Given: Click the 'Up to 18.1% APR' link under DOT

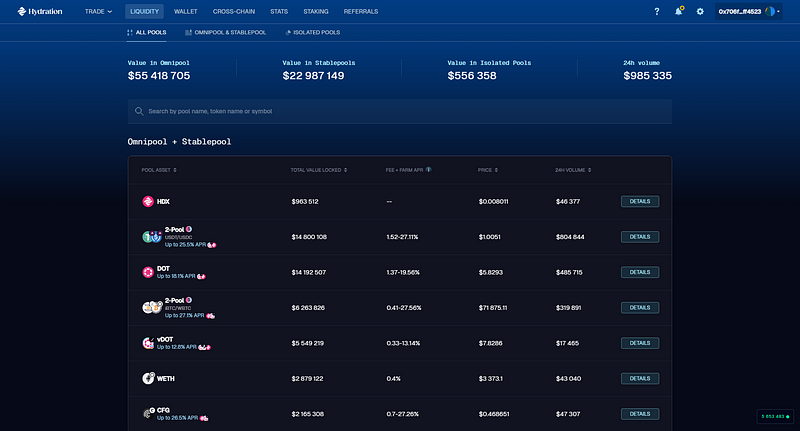Looking at the screenshot, I should pos(176,276).
